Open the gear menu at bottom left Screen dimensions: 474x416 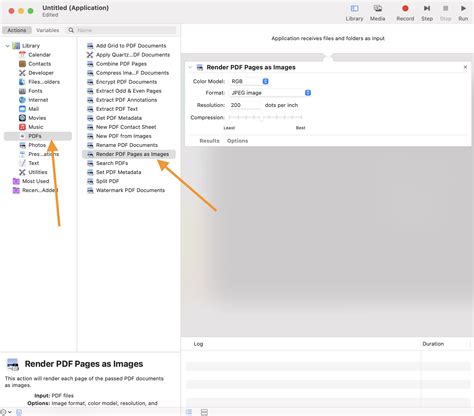click(x=6, y=412)
